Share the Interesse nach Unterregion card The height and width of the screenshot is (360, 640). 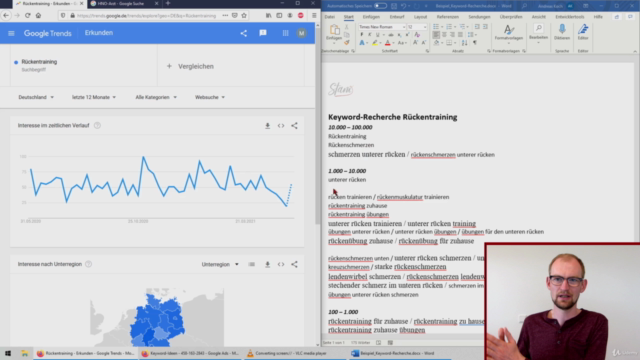pos(294,264)
